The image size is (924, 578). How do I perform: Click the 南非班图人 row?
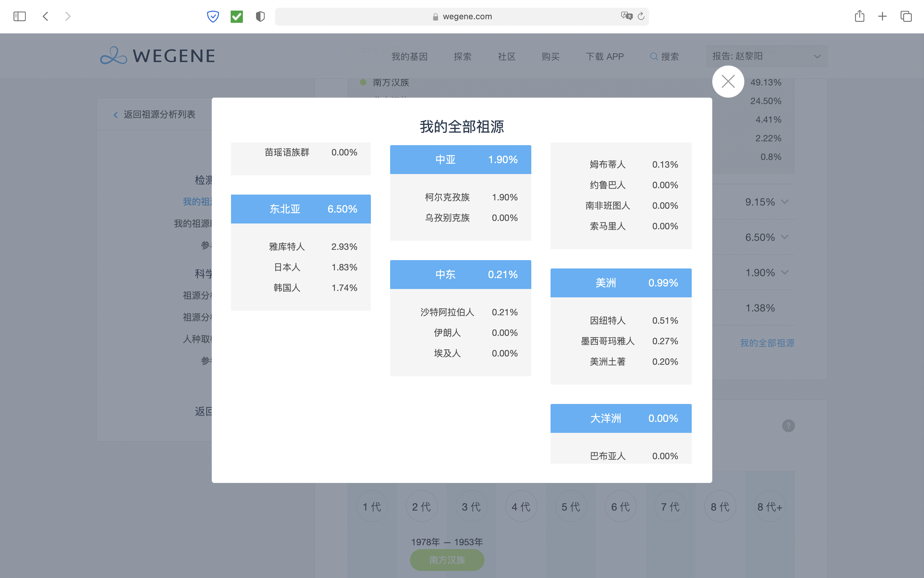point(621,206)
